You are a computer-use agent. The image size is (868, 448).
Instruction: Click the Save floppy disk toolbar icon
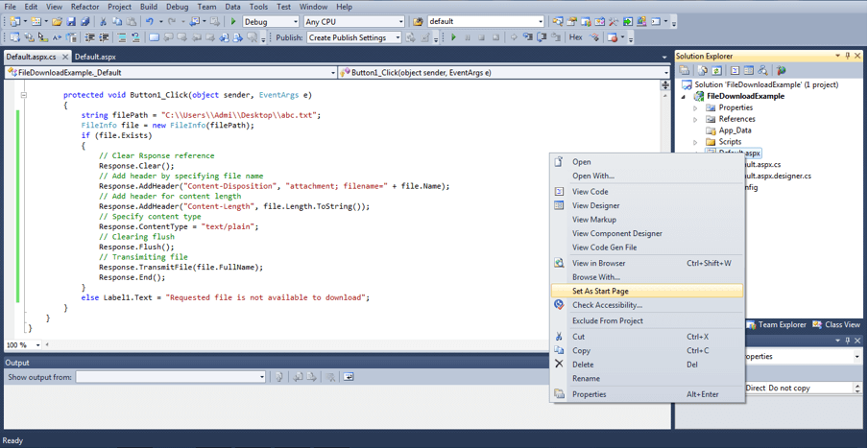[71, 21]
